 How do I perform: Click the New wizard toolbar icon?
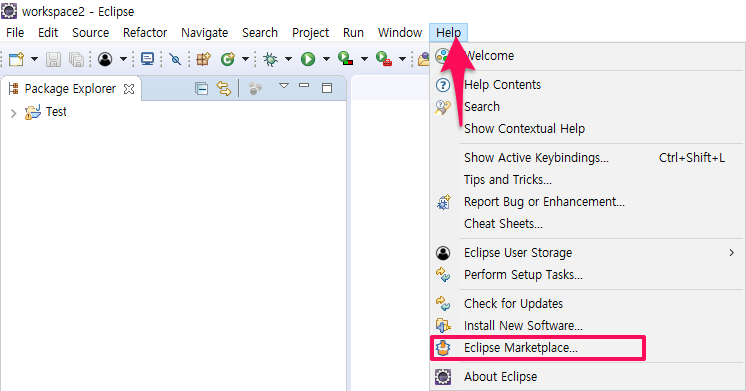[x=17, y=59]
